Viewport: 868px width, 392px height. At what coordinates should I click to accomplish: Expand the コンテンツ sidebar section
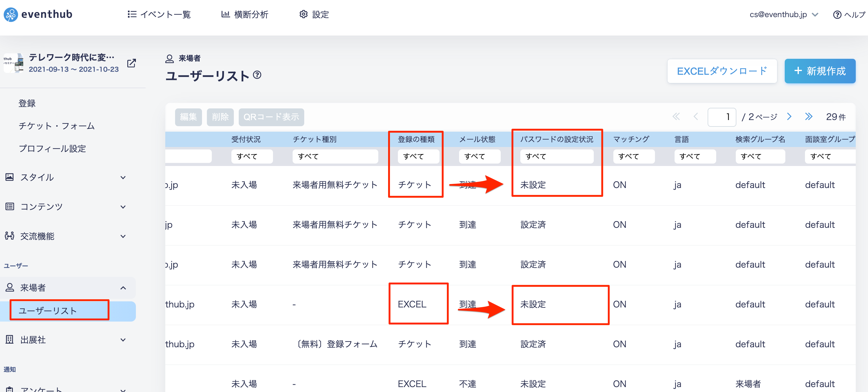pos(67,207)
